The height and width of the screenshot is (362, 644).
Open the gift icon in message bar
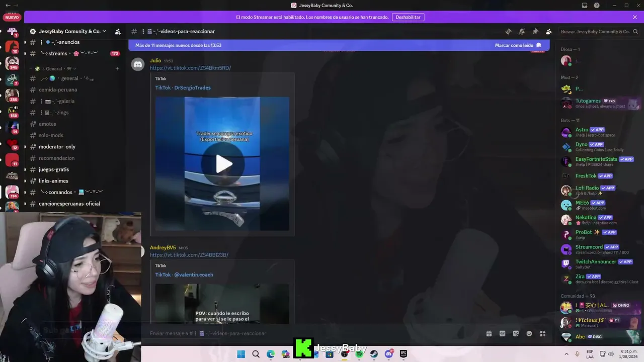click(x=489, y=333)
